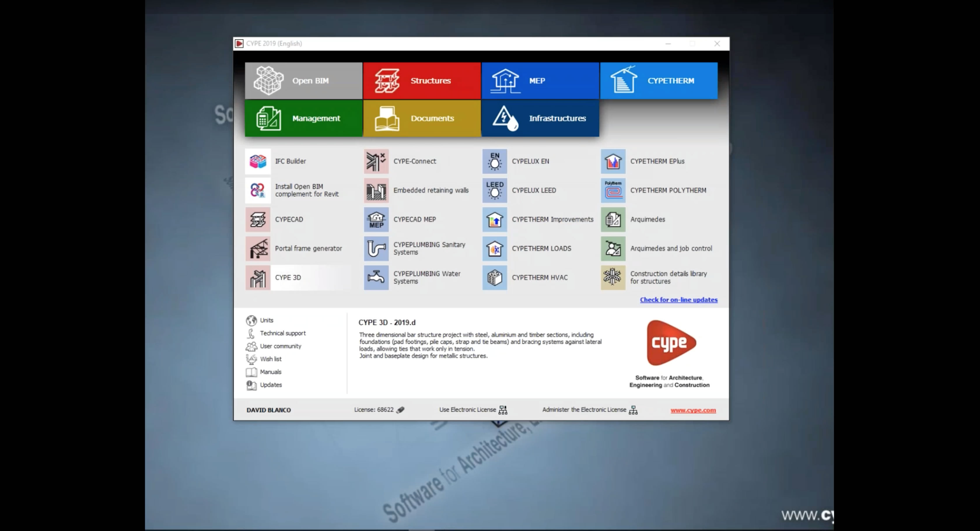This screenshot has height=531, width=980.
Task: Select the Management category tile
Action: (304, 118)
